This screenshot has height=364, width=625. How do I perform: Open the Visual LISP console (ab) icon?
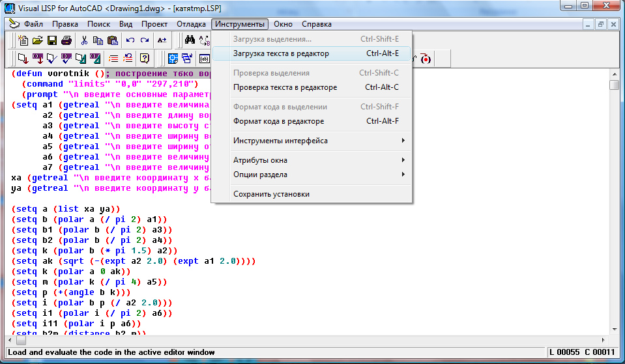click(205, 59)
